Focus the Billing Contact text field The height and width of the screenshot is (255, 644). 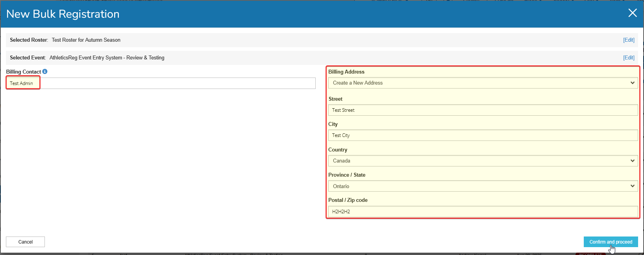click(161, 83)
